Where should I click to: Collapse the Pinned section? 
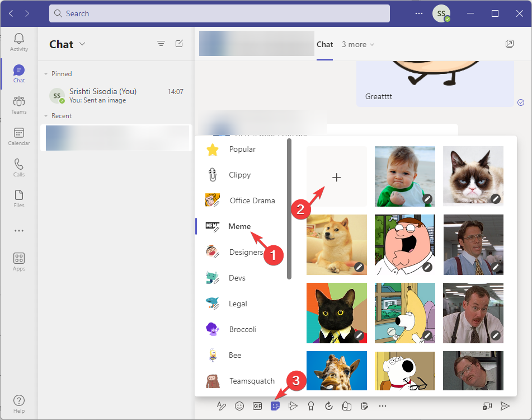46,74
